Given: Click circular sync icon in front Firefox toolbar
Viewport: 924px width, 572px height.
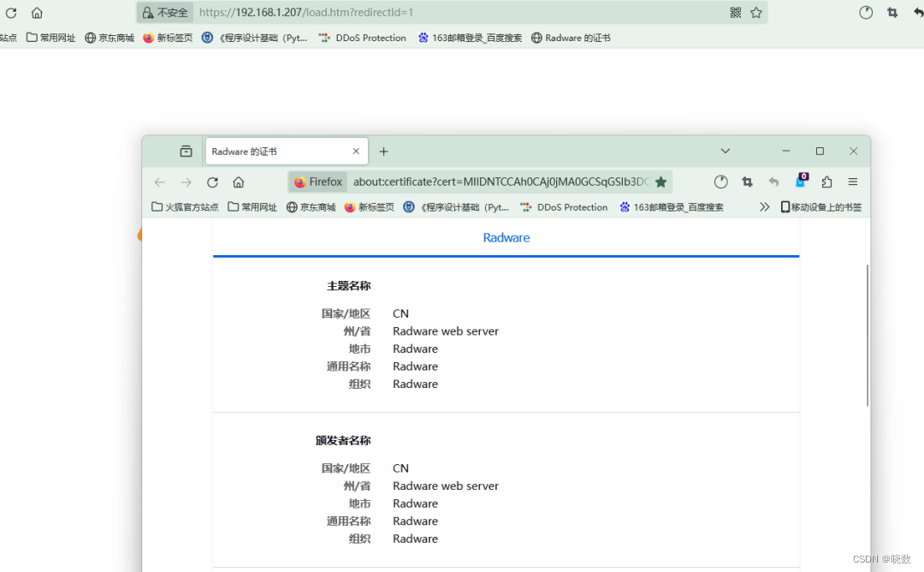Looking at the screenshot, I should click(720, 182).
